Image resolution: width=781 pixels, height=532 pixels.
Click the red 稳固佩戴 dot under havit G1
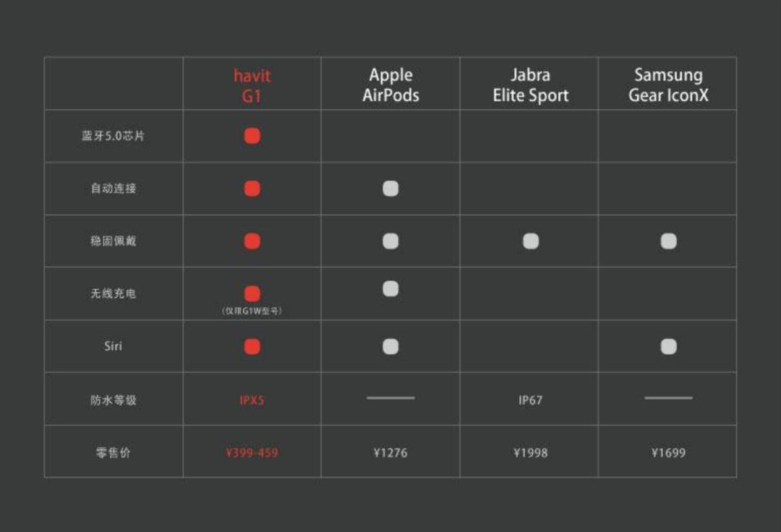[252, 241]
